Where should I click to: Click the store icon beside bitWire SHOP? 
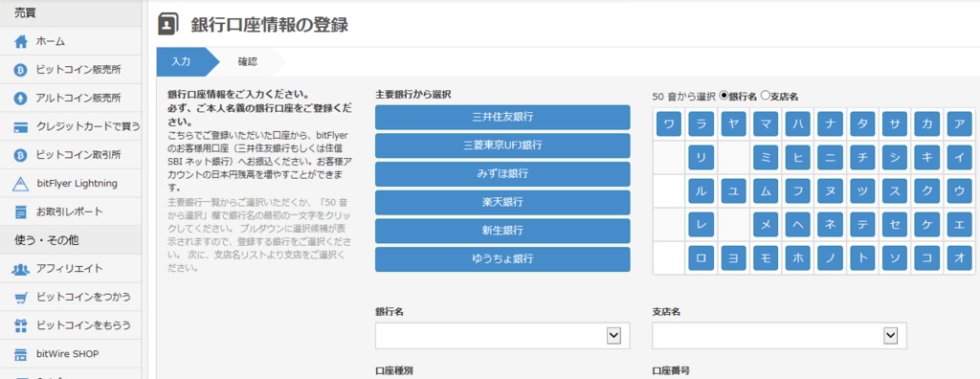pos(21,354)
